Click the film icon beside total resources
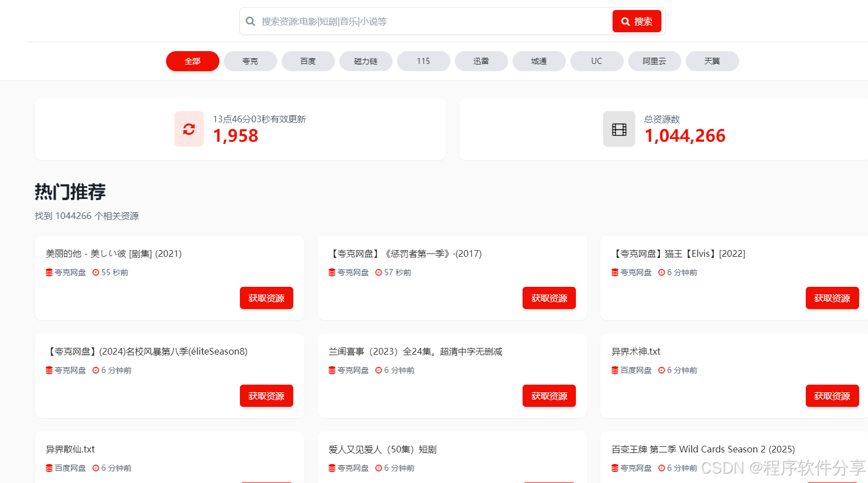Viewport: 868px width, 483px height. (x=619, y=130)
